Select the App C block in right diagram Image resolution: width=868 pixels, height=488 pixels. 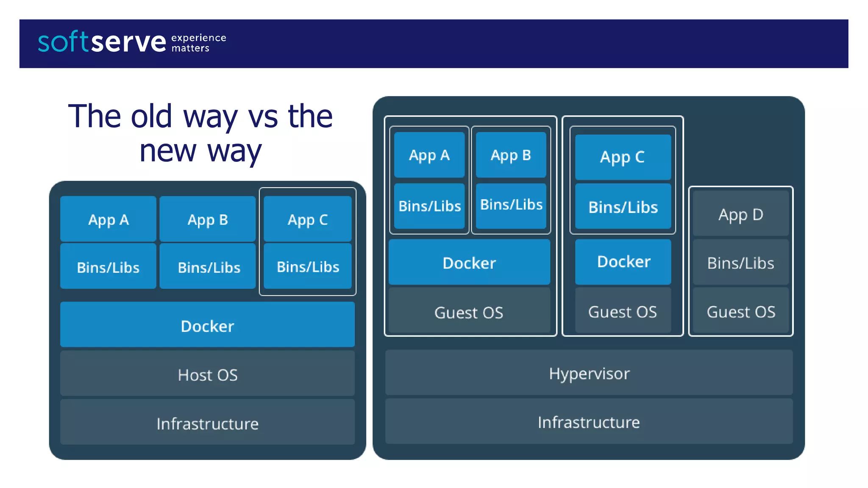(623, 157)
